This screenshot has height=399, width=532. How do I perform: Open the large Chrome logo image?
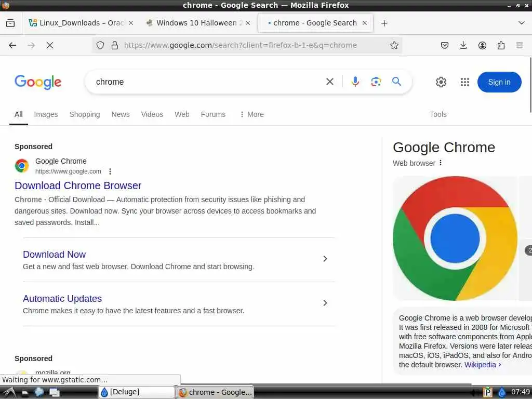[455, 238]
